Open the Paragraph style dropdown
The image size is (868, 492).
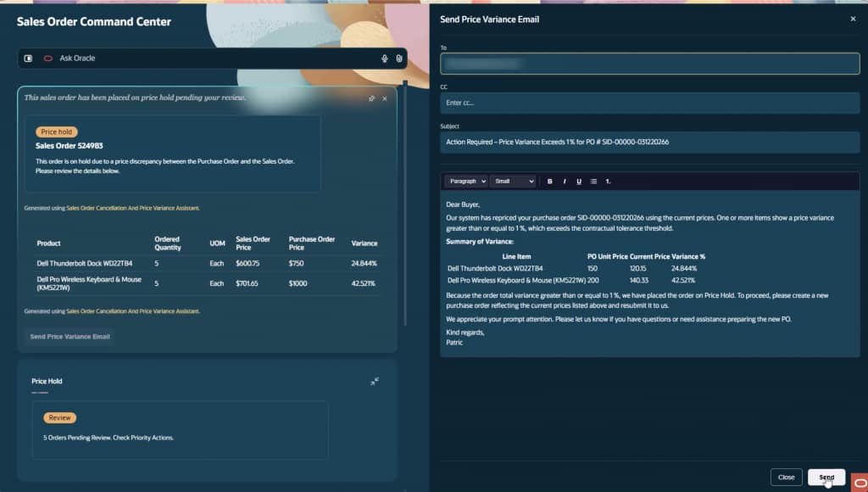466,182
